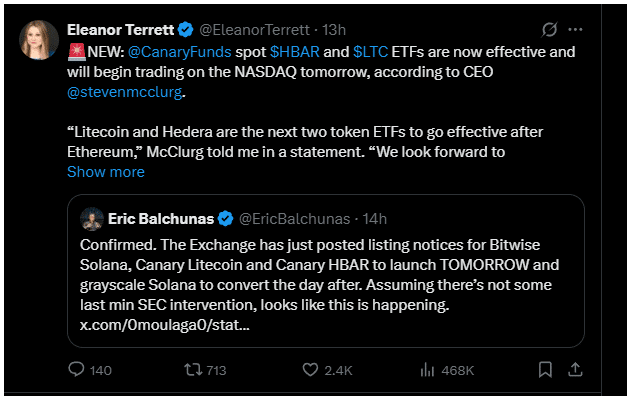Reply to Eleanor Terrett's post

[x=77, y=370]
